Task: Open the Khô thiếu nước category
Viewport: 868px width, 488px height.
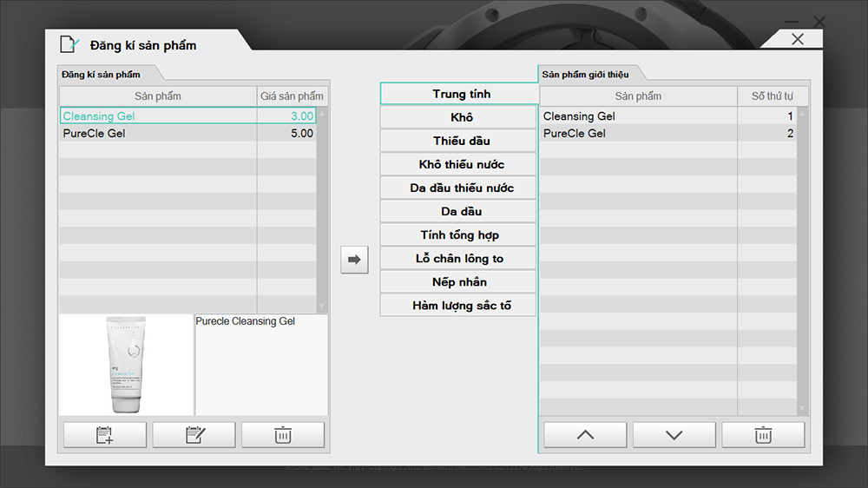Action: coord(460,164)
